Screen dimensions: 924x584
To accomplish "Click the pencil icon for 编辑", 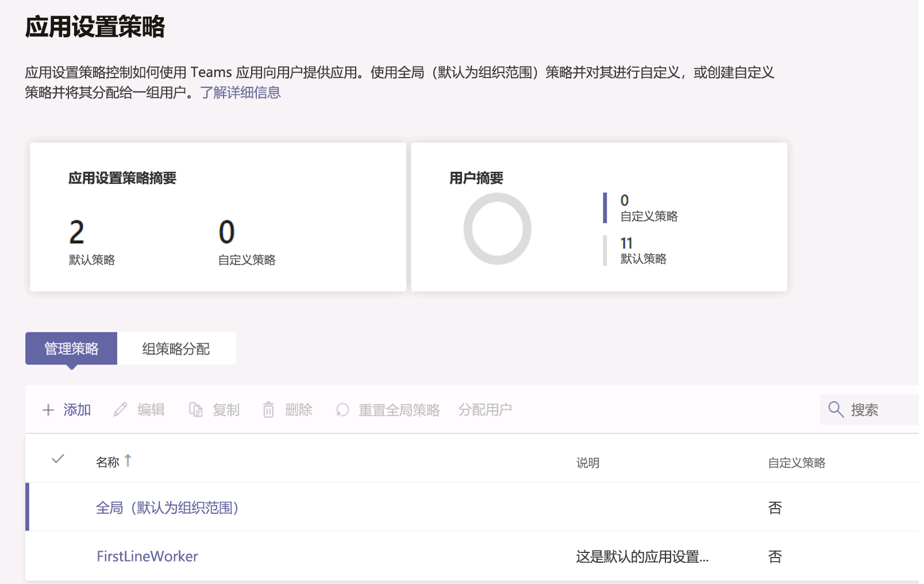I will tap(120, 410).
